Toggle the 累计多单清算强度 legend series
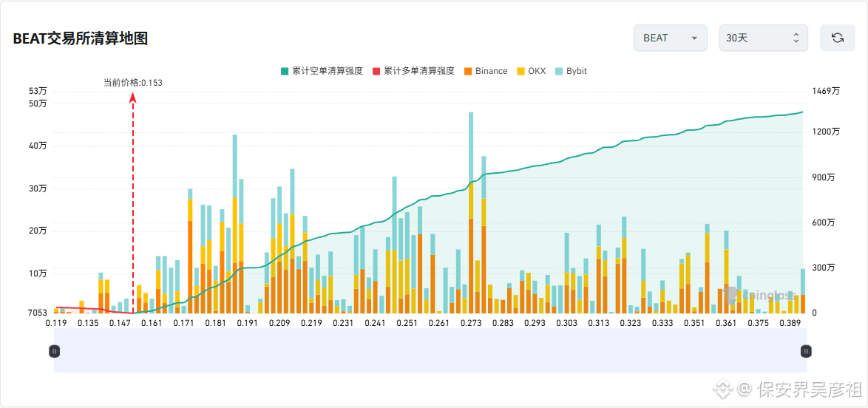Image resolution: width=868 pixels, height=408 pixels. [x=413, y=71]
